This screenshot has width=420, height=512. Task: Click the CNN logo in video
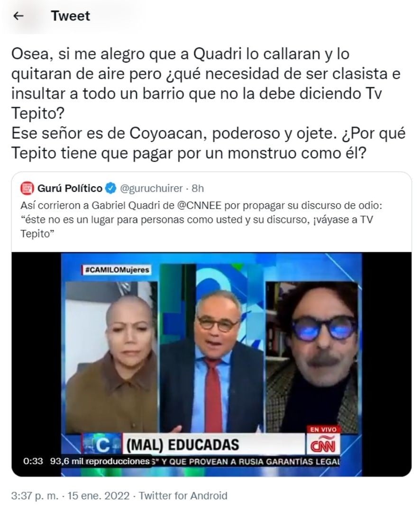[323, 445]
